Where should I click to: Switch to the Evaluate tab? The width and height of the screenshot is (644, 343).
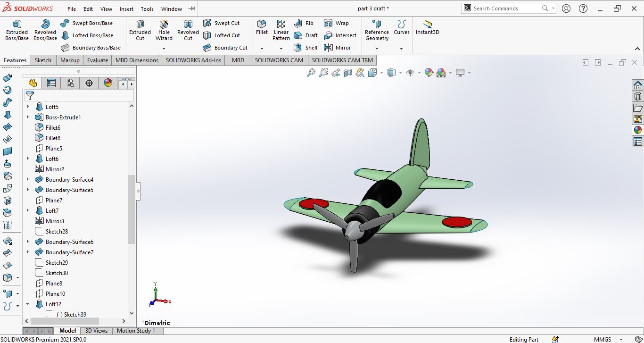98,60
